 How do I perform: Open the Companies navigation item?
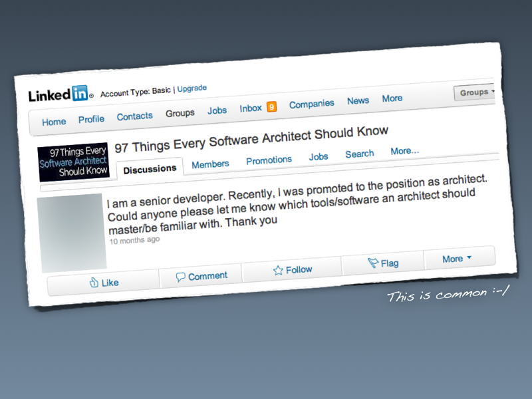pos(311,104)
